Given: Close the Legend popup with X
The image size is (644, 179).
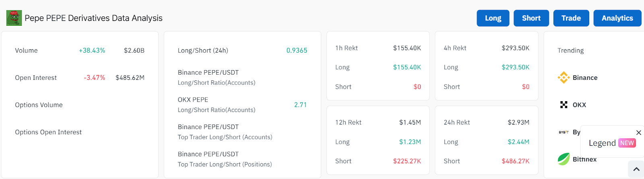Looking at the screenshot, I should click(x=638, y=133).
